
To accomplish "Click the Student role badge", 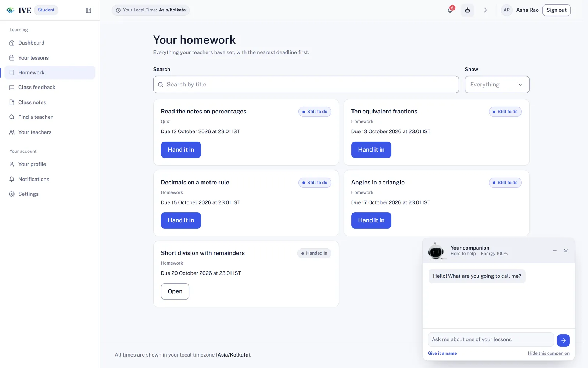I will click(46, 10).
